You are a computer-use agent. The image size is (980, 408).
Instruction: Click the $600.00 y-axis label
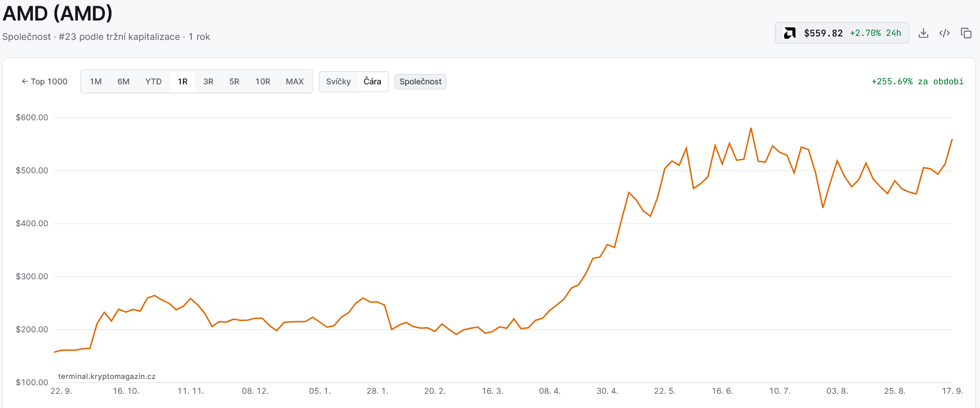click(32, 117)
